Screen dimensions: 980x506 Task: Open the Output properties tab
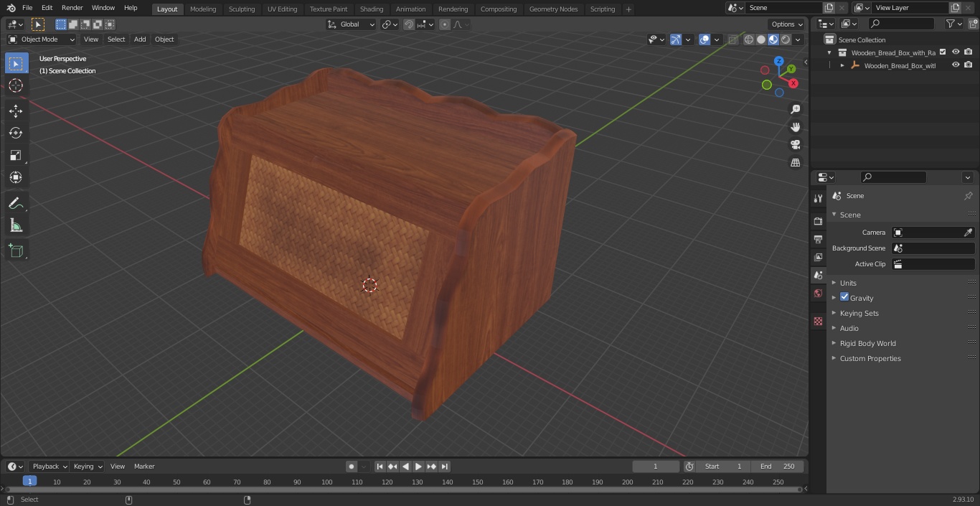818,239
